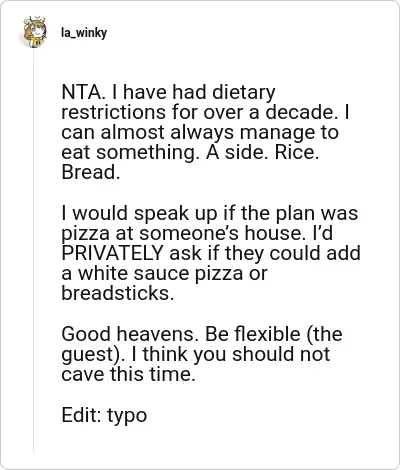Image resolution: width=400 pixels, height=470 pixels.
Task: Click the word Bread. ending the first paragraph
Action: [x=91, y=173]
